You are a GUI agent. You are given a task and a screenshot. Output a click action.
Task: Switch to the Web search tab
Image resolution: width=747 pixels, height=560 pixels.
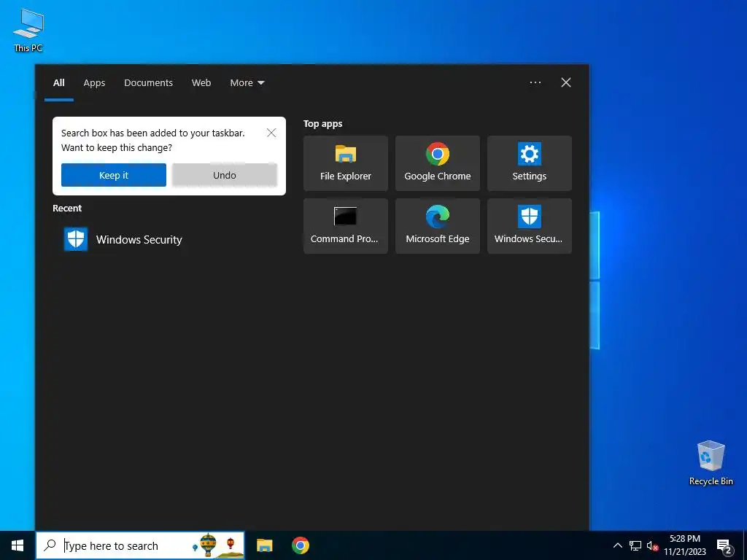point(201,83)
